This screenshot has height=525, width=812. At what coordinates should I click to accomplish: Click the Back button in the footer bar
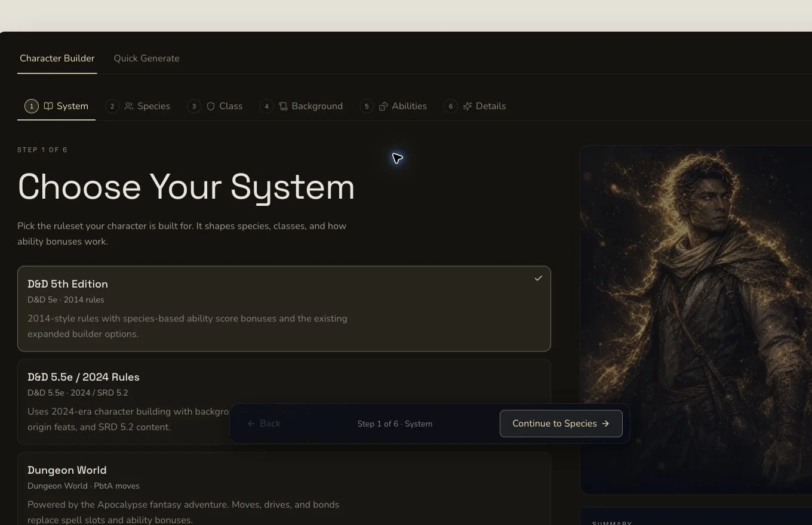(x=264, y=424)
